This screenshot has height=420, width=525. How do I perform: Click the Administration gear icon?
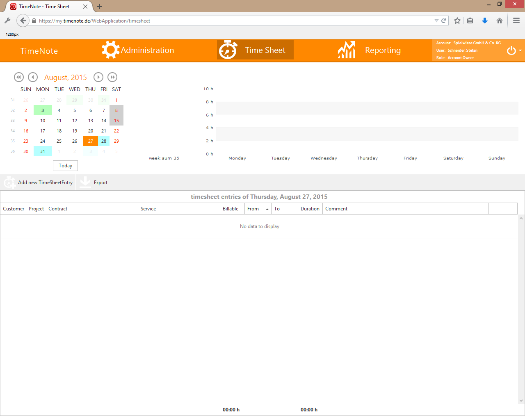coord(110,50)
